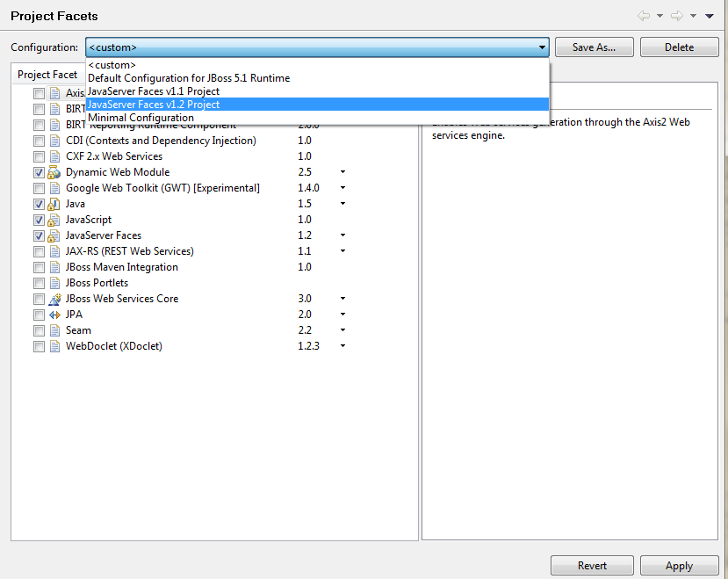The height and width of the screenshot is (579, 728).
Task: Check the JBoss Web Services Core checkbox
Action: [x=39, y=299]
